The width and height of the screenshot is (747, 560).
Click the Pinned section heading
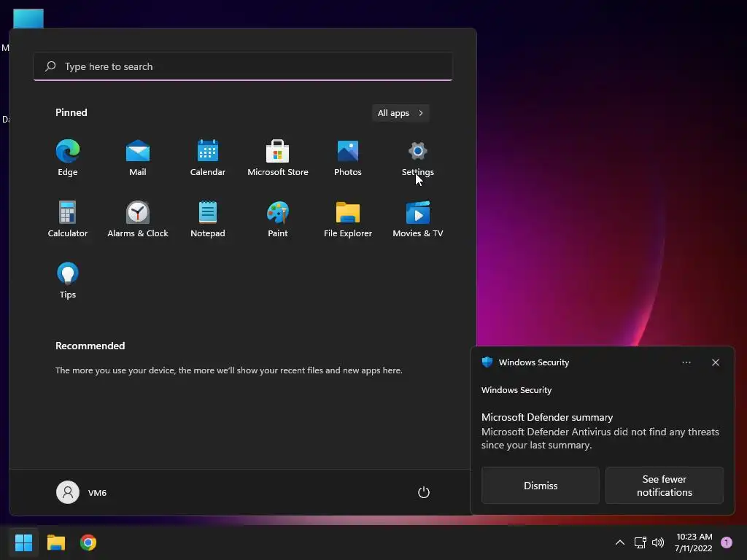(71, 112)
